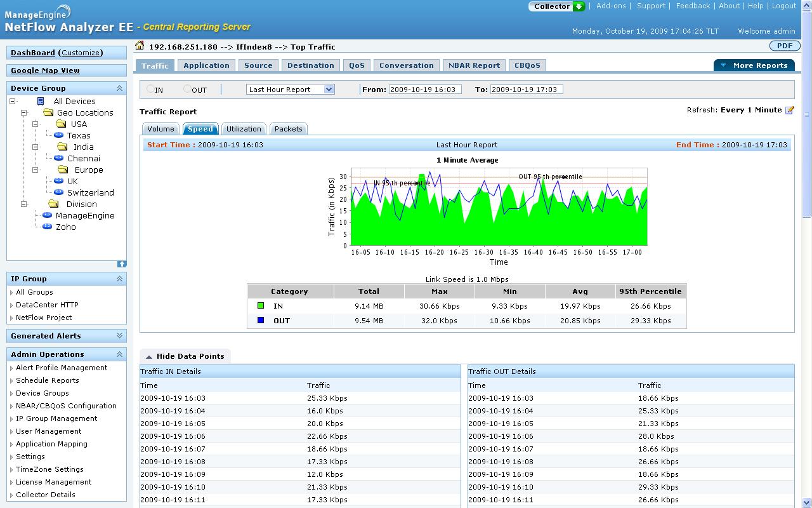Screen dimensions: 812x508
Task: Select the Texas globe icon in device tree
Action: (x=60, y=135)
